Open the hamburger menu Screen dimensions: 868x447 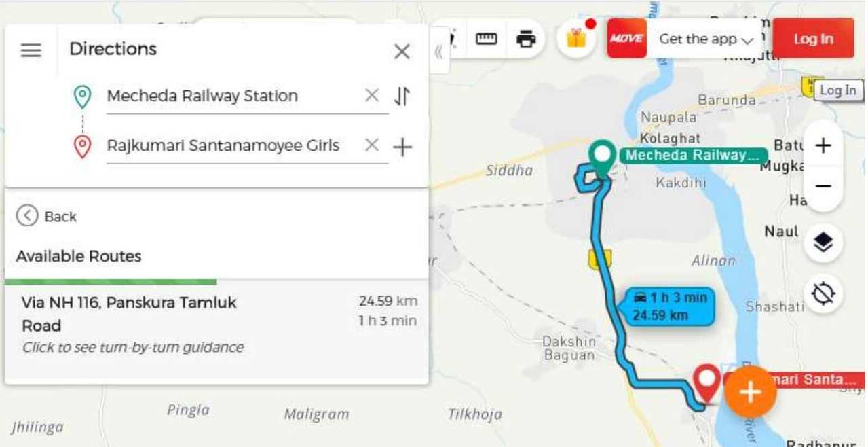pyautogui.click(x=31, y=50)
